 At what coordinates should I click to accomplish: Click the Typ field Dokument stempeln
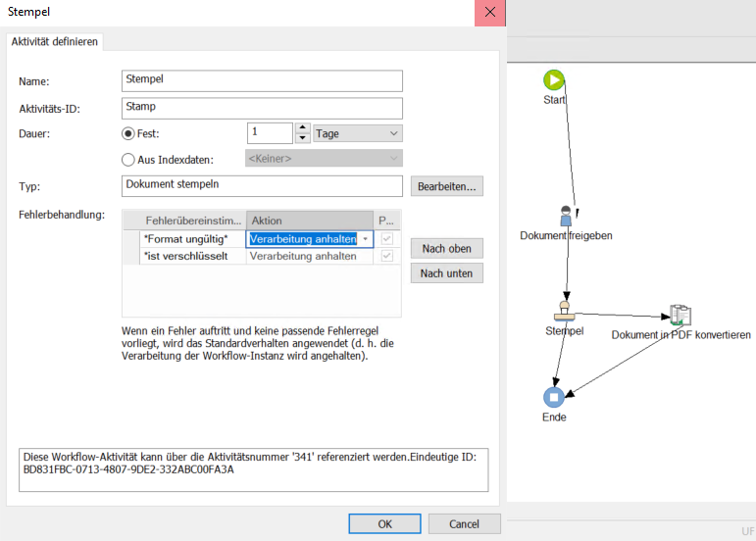[262, 186]
